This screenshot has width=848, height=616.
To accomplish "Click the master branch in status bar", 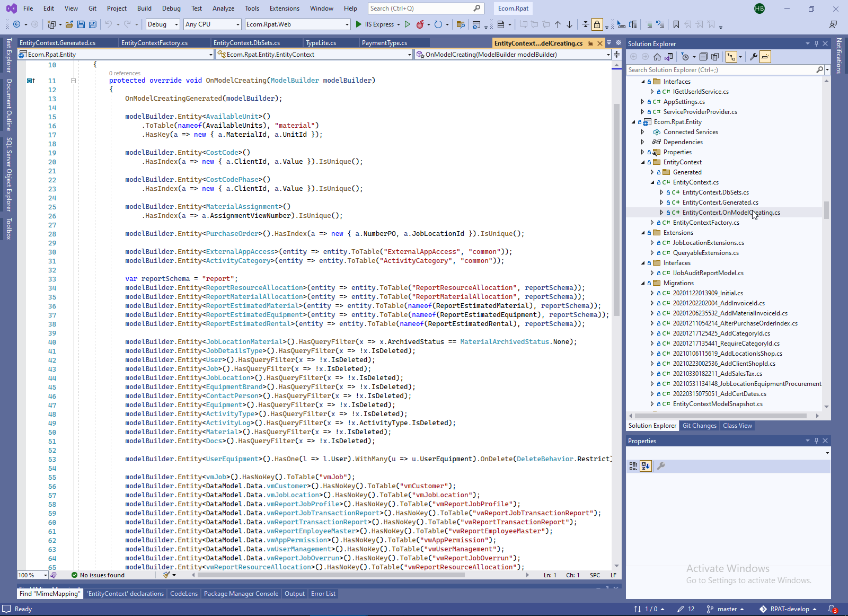I will pyautogui.click(x=726, y=609).
